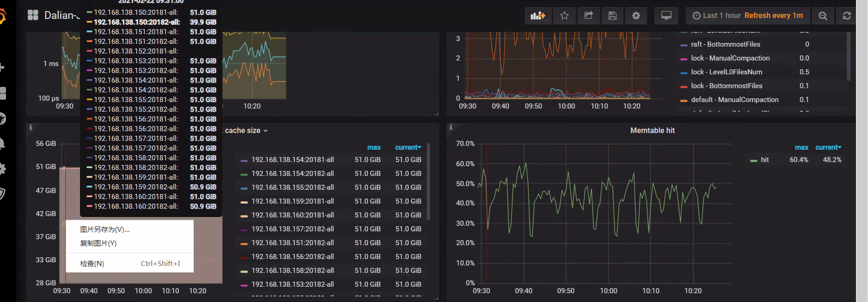Screen dimensions: 868x302
Task: Click color swatch for raft - BottommostFiles
Action: (x=683, y=45)
